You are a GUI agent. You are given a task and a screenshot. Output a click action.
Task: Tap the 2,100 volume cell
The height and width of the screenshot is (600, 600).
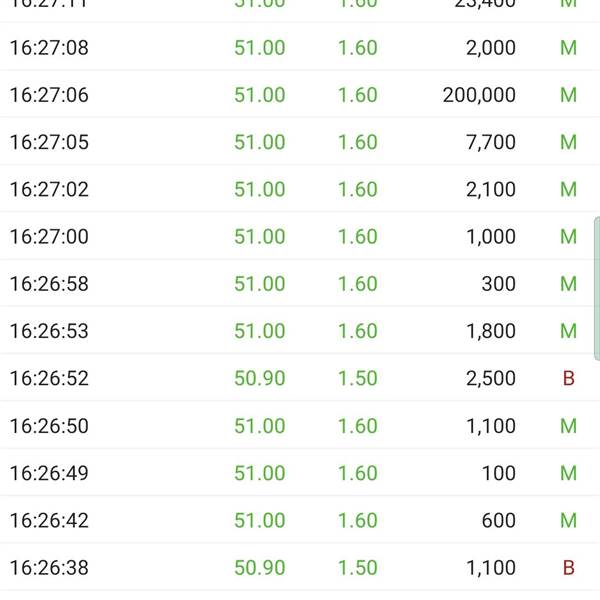pos(491,190)
